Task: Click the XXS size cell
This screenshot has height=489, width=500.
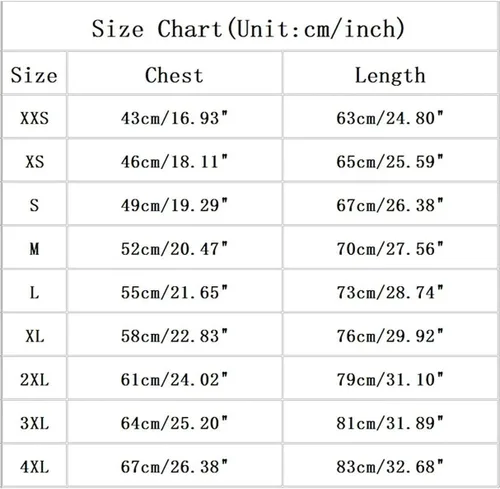Action: pyautogui.click(x=34, y=118)
